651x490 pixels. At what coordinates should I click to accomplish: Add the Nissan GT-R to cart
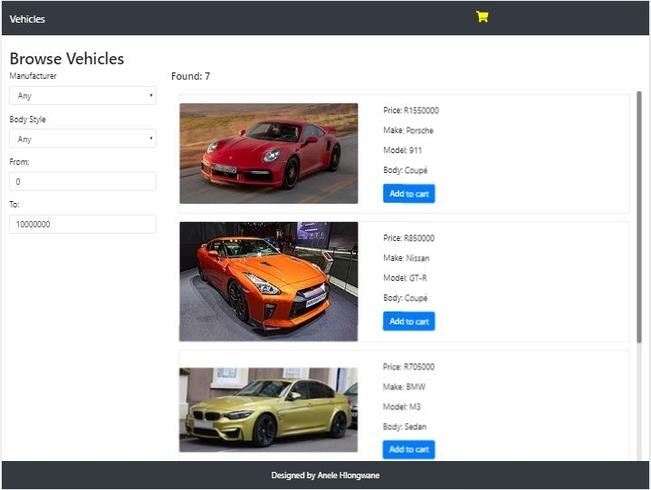point(409,321)
